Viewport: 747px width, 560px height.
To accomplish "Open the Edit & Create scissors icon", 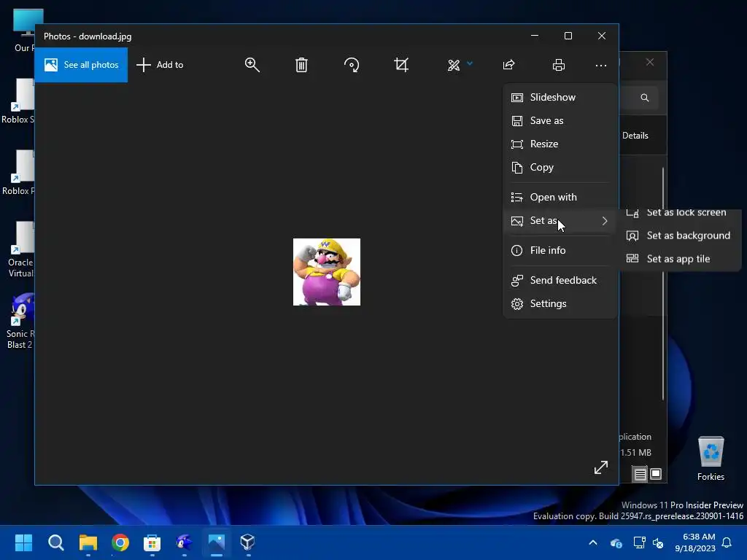I will click(454, 65).
